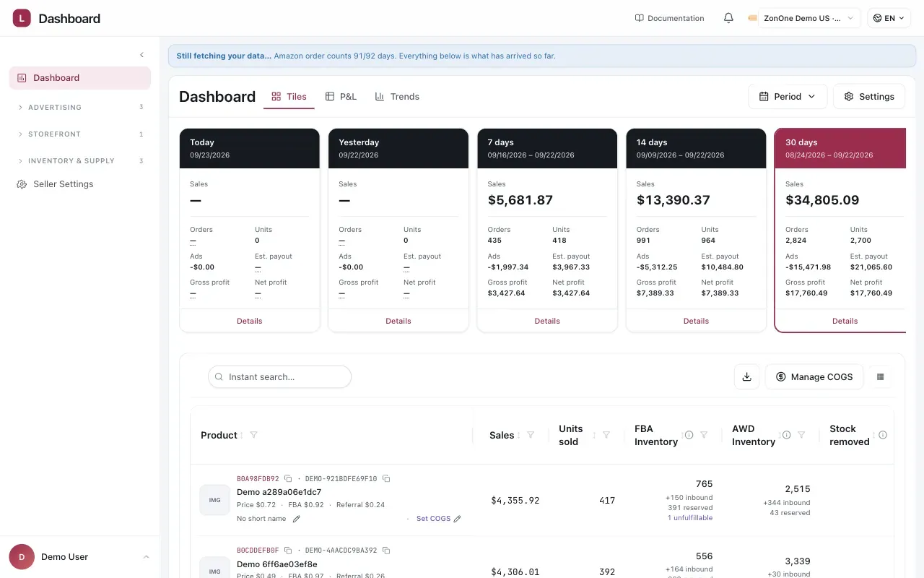Switch to the P&L tab
Viewport: 924px width, 578px height.
point(341,97)
